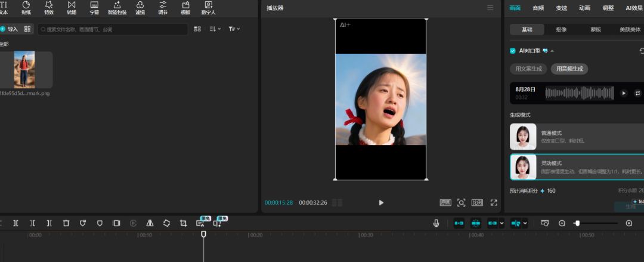Click the QR code import icon
644x262 pixels.
pos(27,29)
